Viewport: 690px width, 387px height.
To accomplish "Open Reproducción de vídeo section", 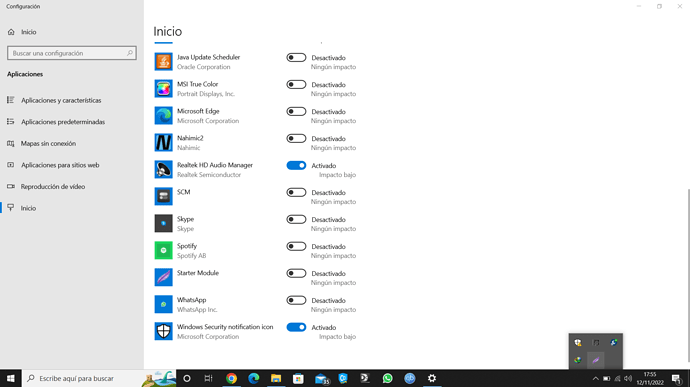I will tap(53, 187).
